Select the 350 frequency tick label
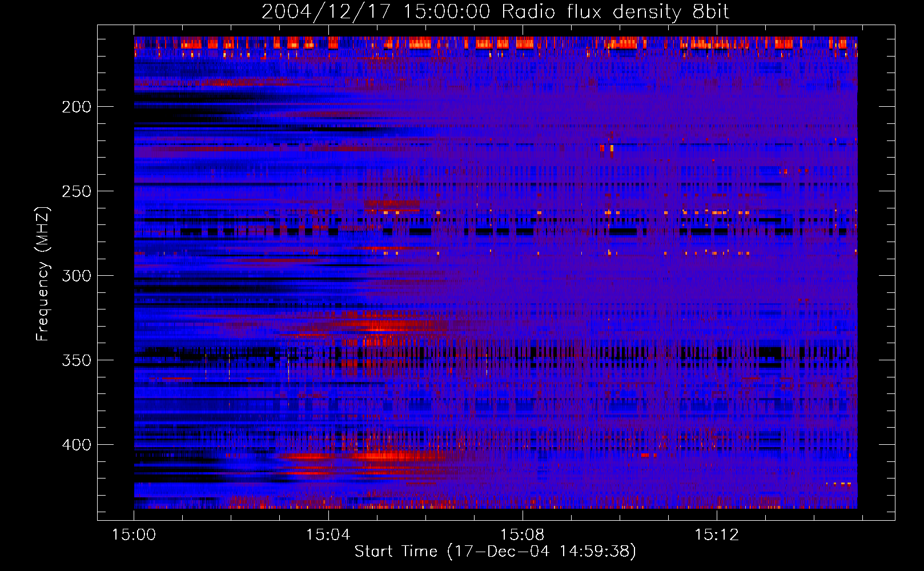This screenshot has width=924, height=571. pyautogui.click(x=77, y=360)
